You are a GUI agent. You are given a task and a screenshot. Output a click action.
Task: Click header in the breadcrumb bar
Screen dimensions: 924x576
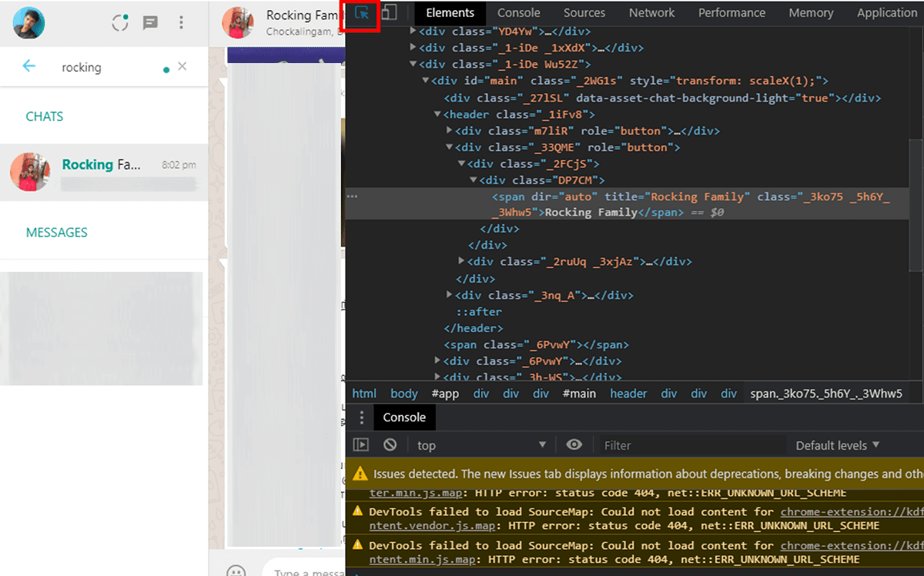tap(628, 393)
